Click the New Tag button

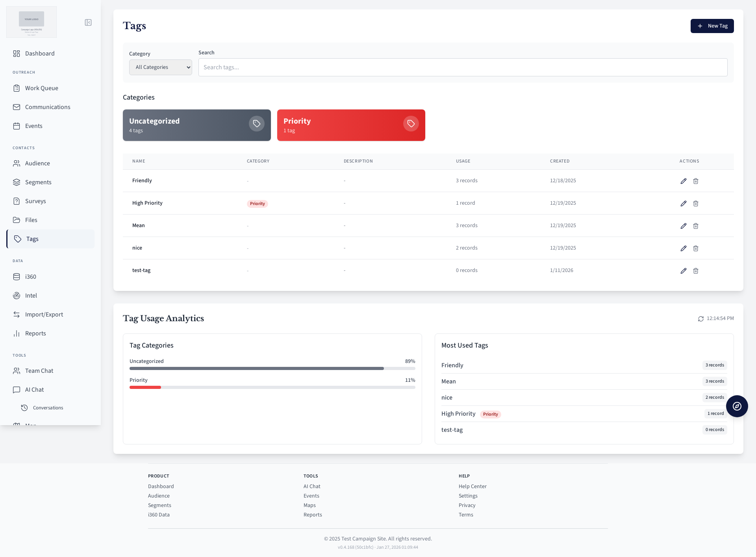712,26
